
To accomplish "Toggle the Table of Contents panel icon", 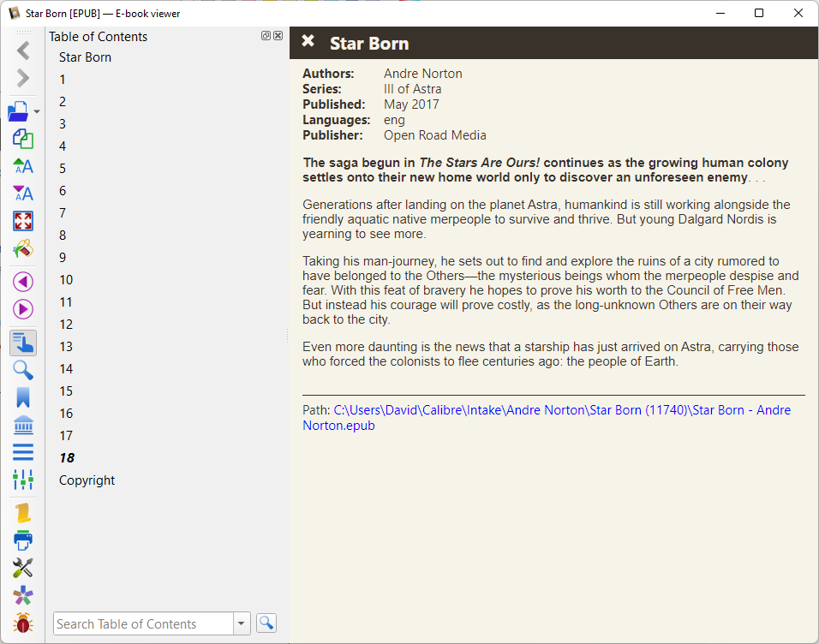I will pos(23,343).
